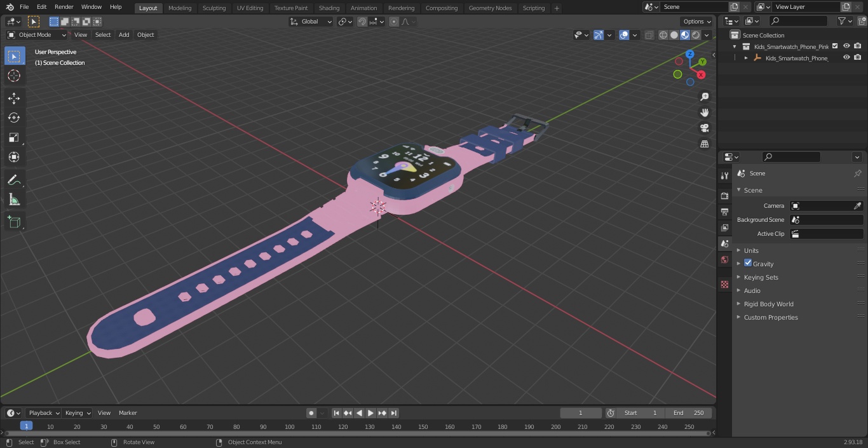
Task: Click the Options button in viewport header
Action: point(697,22)
